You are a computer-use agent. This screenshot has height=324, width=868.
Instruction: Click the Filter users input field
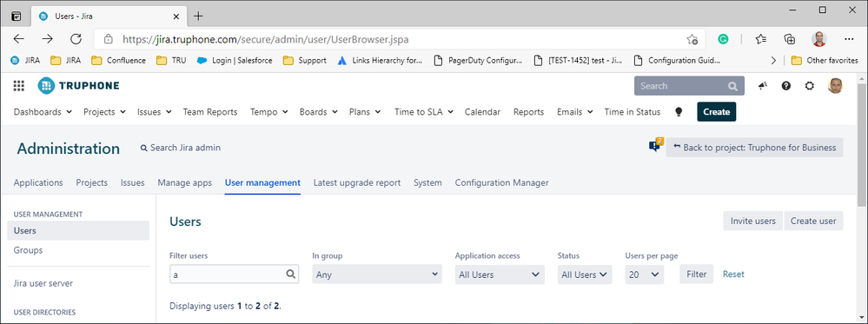pyautogui.click(x=234, y=274)
